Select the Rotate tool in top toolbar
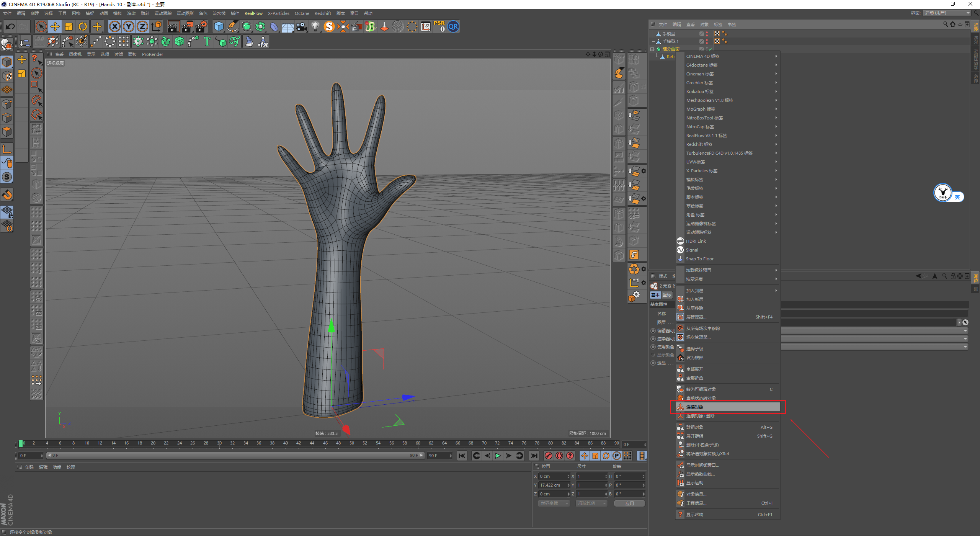980x536 pixels. pos(83,26)
